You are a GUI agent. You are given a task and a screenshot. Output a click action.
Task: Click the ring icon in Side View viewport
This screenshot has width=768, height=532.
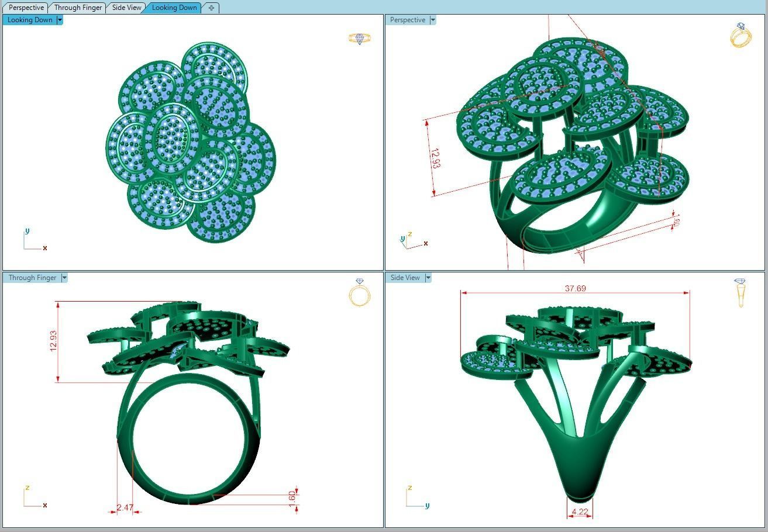[x=741, y=293]
